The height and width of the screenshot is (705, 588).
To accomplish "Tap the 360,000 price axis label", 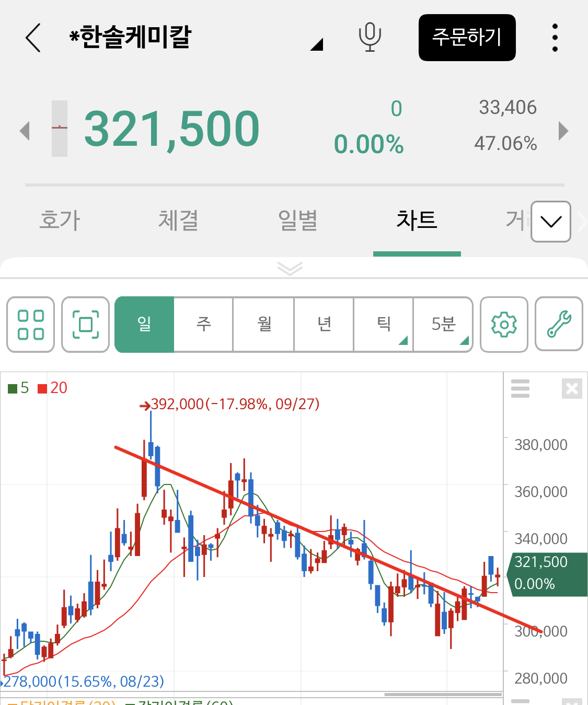I will (x=541, y=492).
